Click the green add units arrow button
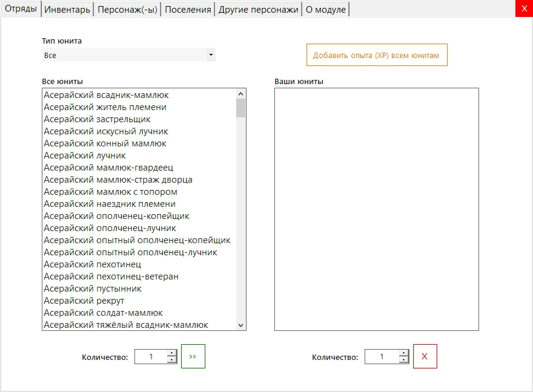 pyautogui.click(x=193, y=356)
